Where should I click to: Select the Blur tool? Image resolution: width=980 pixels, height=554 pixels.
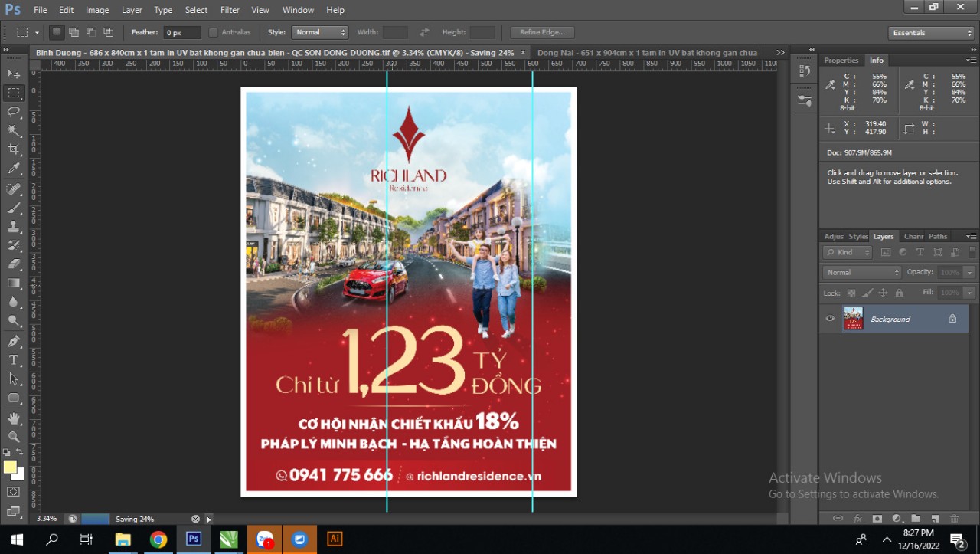pyautogui.click(x=14, y=303)
